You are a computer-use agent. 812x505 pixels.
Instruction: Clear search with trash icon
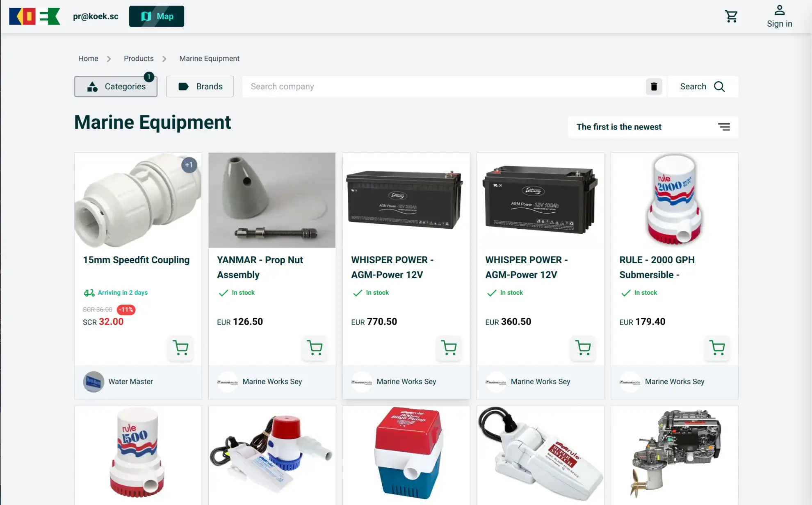click(x=654, y=86)
